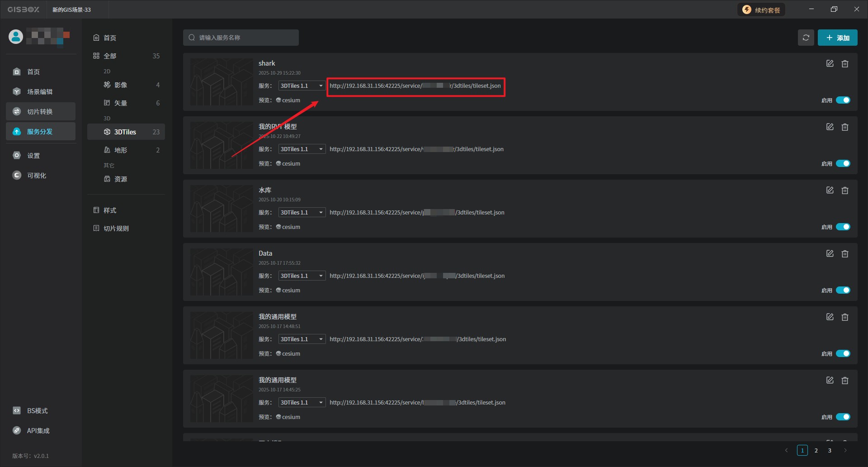
Task: Open the service type dropdown for 水库
Action: click(302, 213)
